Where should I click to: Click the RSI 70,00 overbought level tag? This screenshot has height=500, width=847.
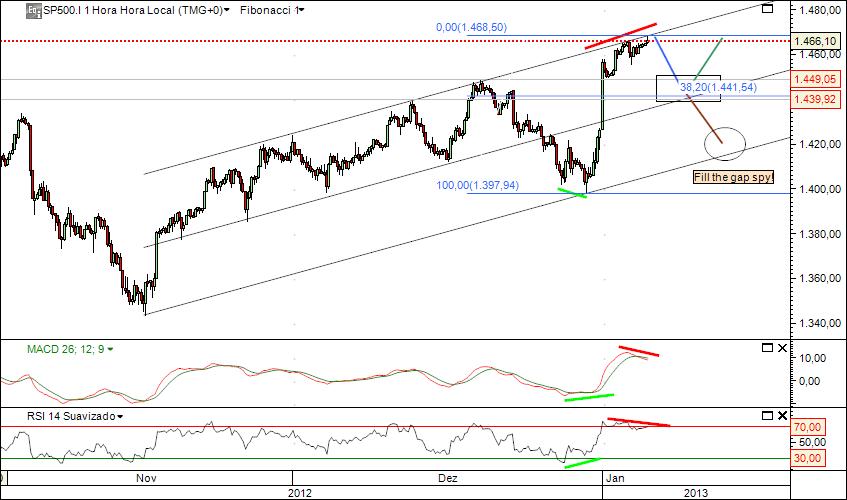pos(808,427)
